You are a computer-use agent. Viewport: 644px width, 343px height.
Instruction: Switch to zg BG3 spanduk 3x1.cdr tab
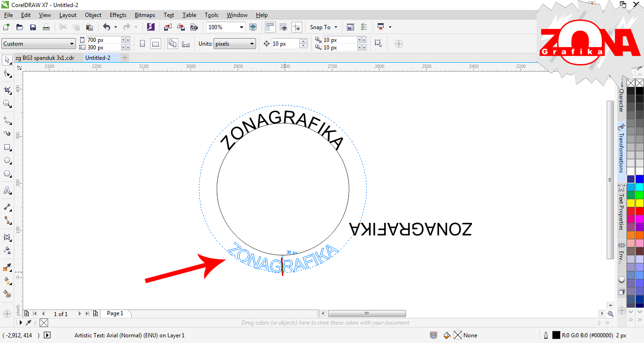point(45,58)
